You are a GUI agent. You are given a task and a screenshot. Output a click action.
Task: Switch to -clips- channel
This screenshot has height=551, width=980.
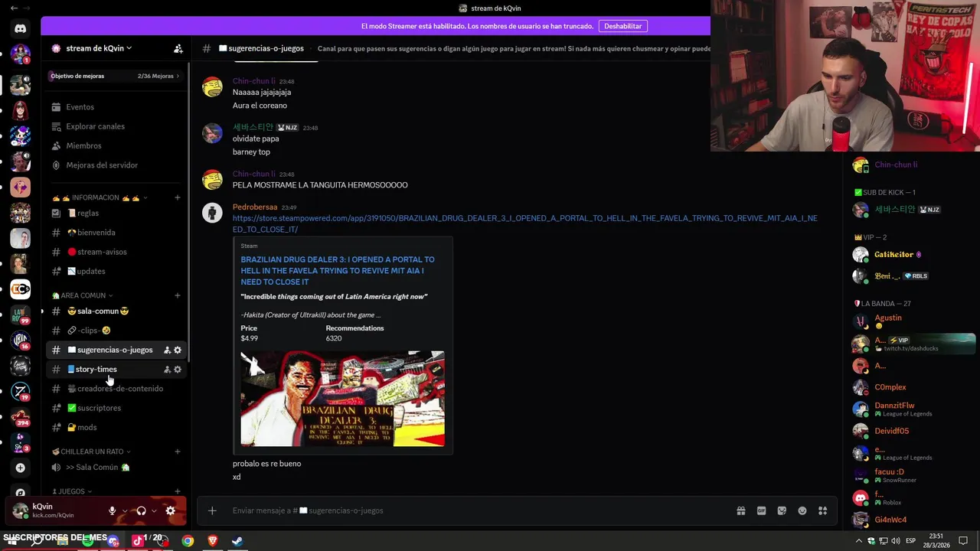point(115,331)
